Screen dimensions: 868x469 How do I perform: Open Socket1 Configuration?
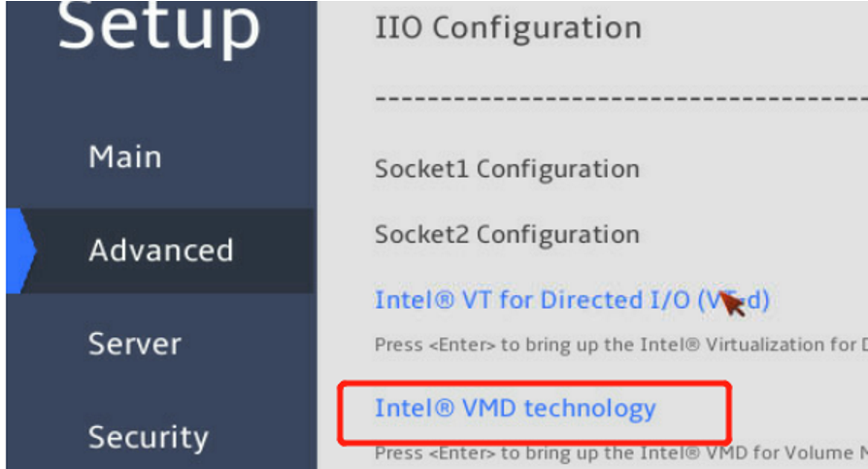507,169
